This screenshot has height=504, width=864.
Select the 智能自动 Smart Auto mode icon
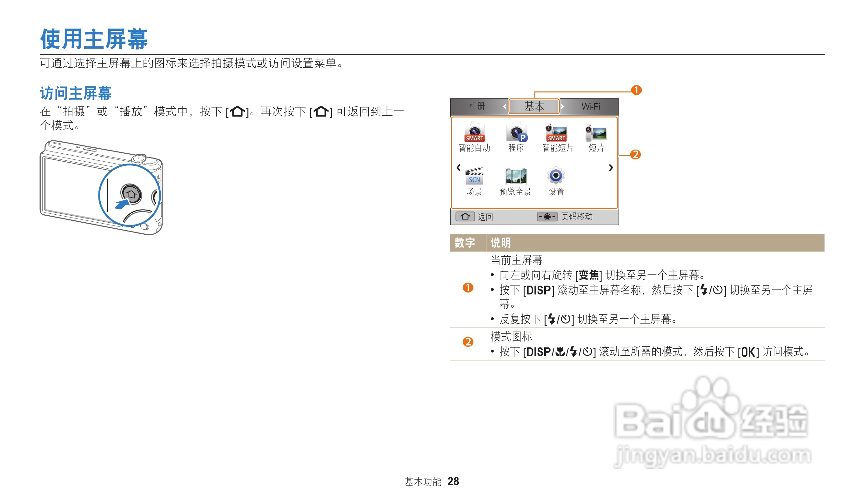474,133
